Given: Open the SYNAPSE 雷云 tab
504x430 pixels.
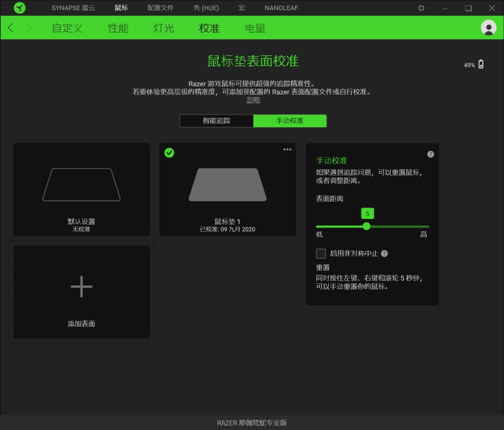Looking at the screenshot, I should tap(73, 8).
